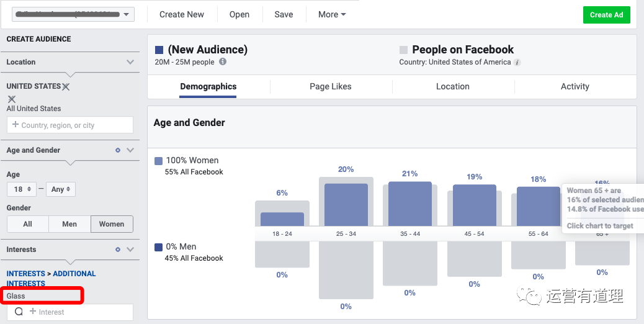Click the Create Ad button
The image size is (644, 324).
pos(606,15)
